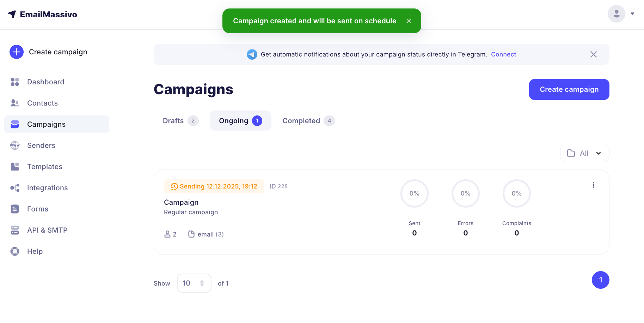This screenshot has height=323, width=644.
Task: Click the Help lifebuoy icon
Action: [x=15, y=251]
